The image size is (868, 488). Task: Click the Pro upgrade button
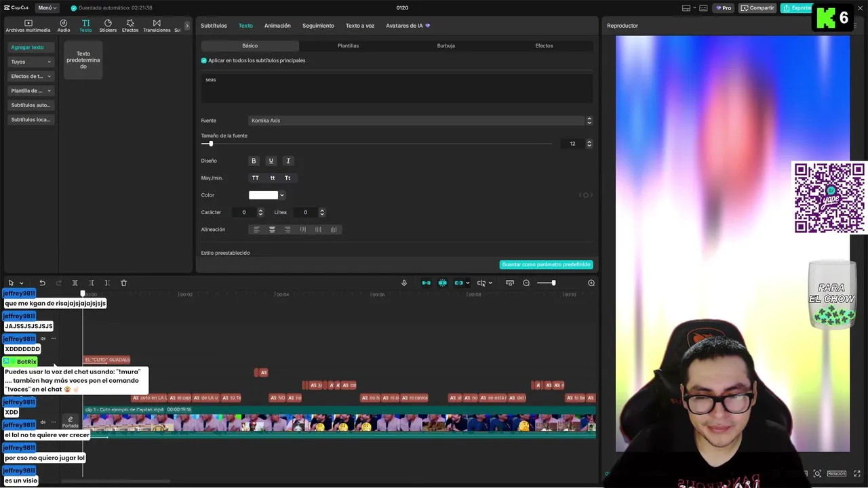(x=724, y=8)
